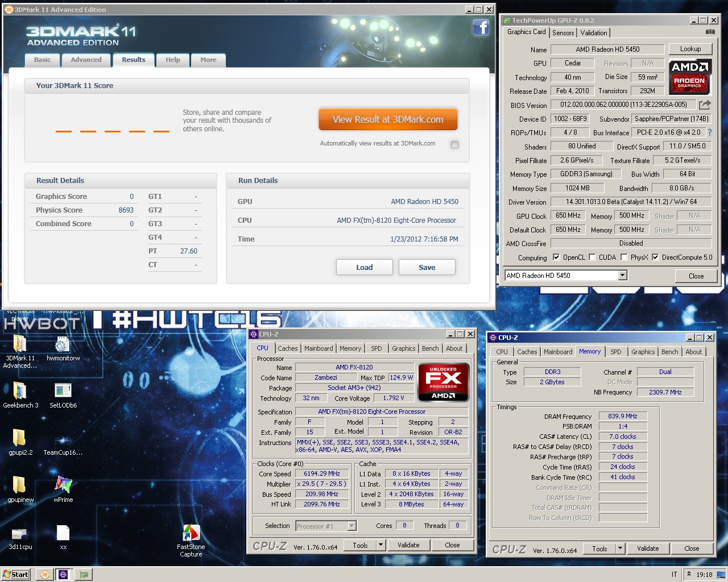Open 3DMark 11 Advanced desktop shortcut
Screen dimensions: 728x582
pos(20,352)
